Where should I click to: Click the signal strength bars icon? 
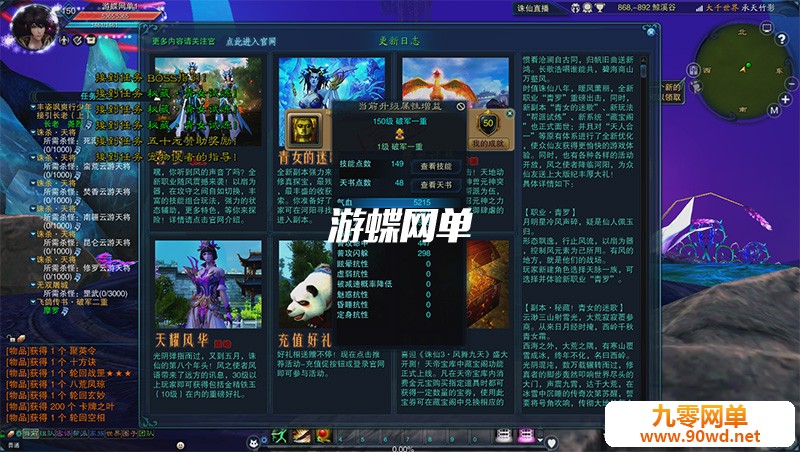pyautogui.click(x=698, y=8)
